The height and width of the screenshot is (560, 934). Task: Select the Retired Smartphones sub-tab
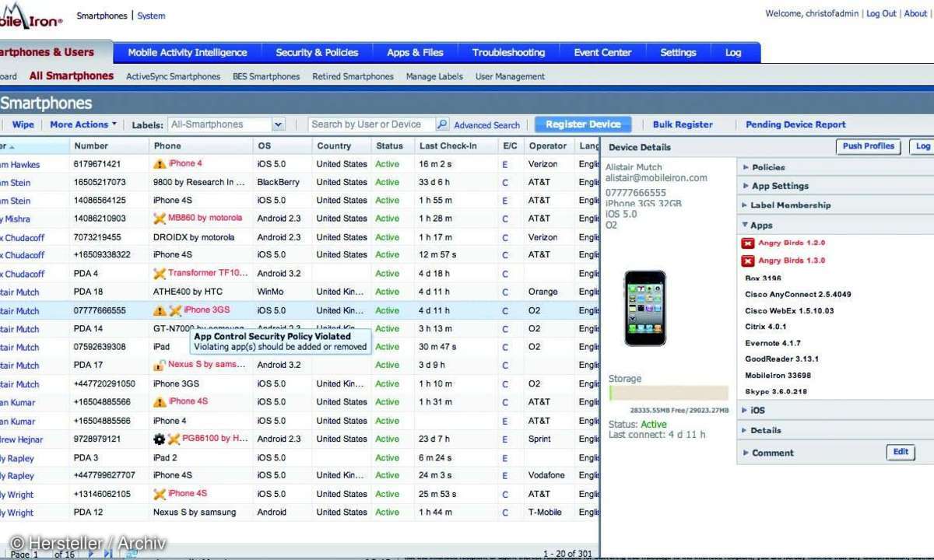tap(353, 76)
